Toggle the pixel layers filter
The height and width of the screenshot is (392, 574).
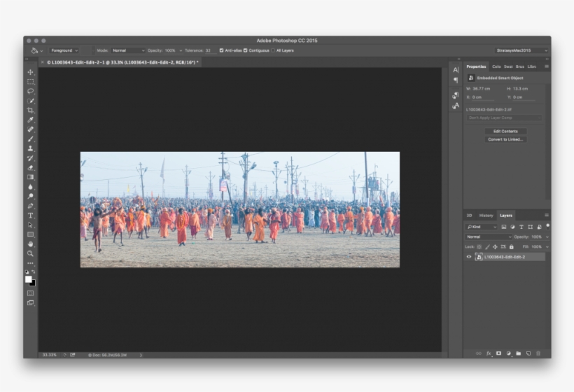click(x=504, y=227)
